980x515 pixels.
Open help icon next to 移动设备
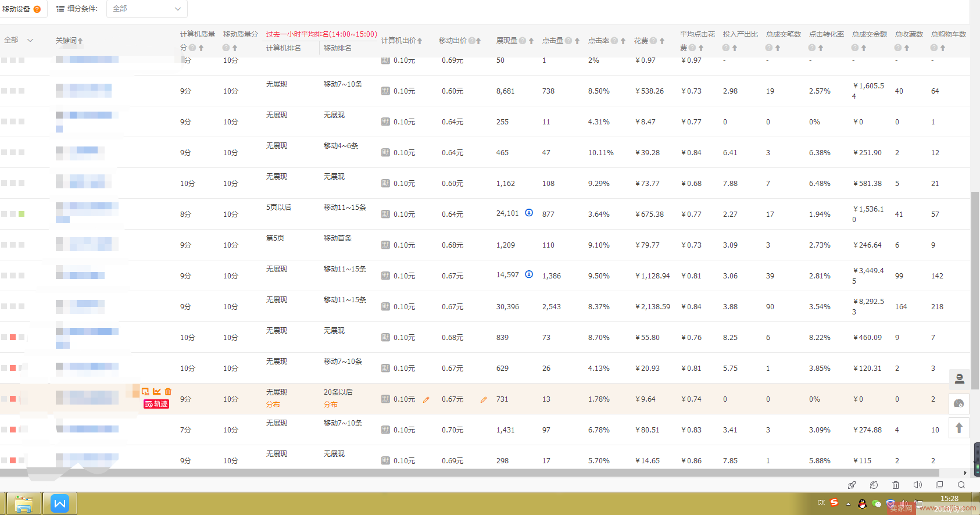37,9
